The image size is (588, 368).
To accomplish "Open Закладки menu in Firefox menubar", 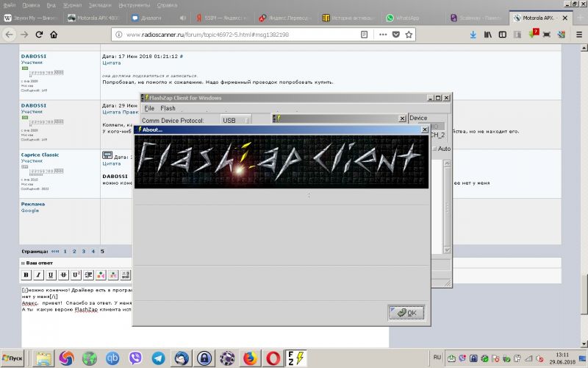I will point(100,5).
